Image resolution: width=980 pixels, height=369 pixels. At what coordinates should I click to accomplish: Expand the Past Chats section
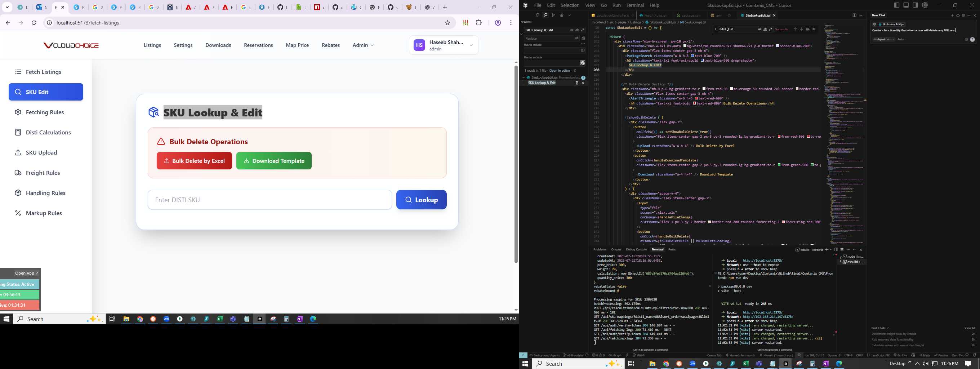(881, 328)
